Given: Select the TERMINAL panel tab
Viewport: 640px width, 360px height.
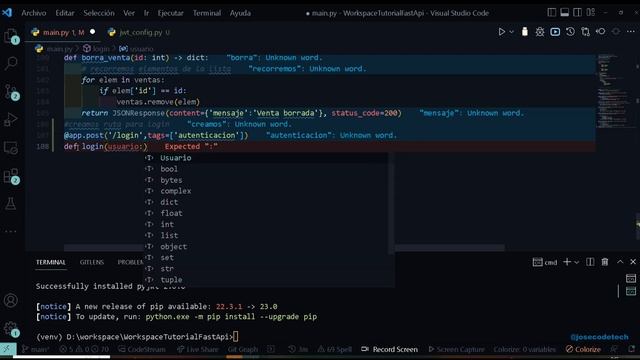Looking at the screenshot, I should pos(51,262).
